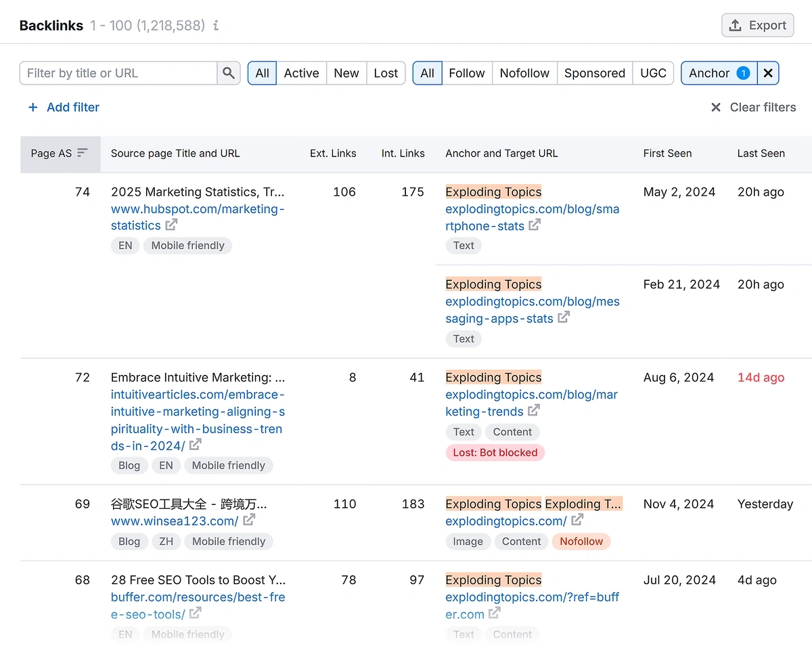
Task: Select the UGC filter
Action: coord(653,73)
